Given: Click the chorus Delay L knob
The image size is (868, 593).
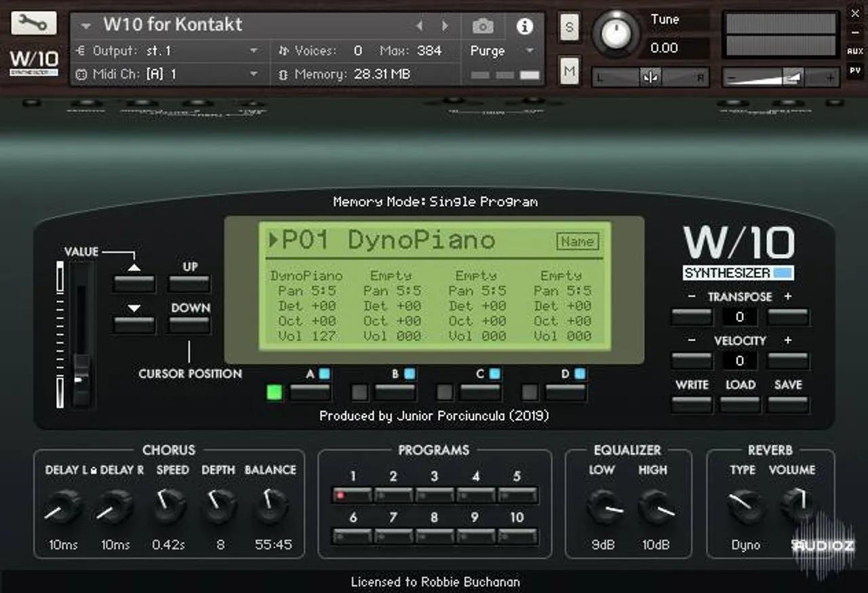Looking at the screenshot, I should point(63,506).
